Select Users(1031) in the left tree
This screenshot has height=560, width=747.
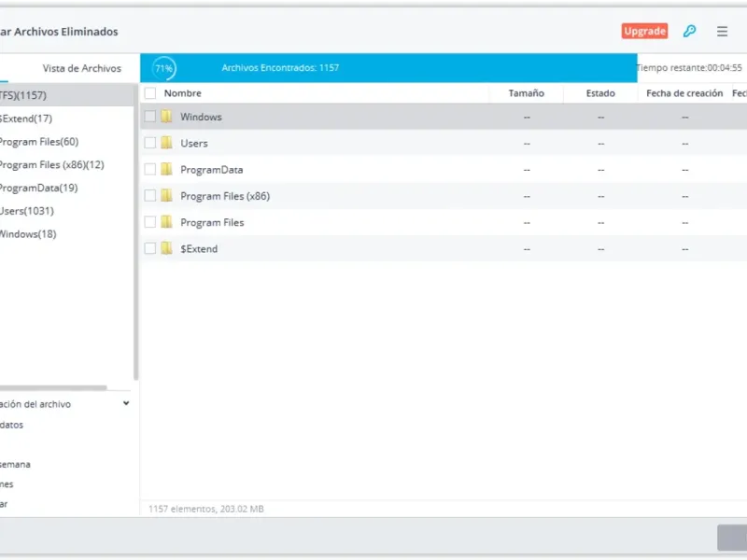27,211
